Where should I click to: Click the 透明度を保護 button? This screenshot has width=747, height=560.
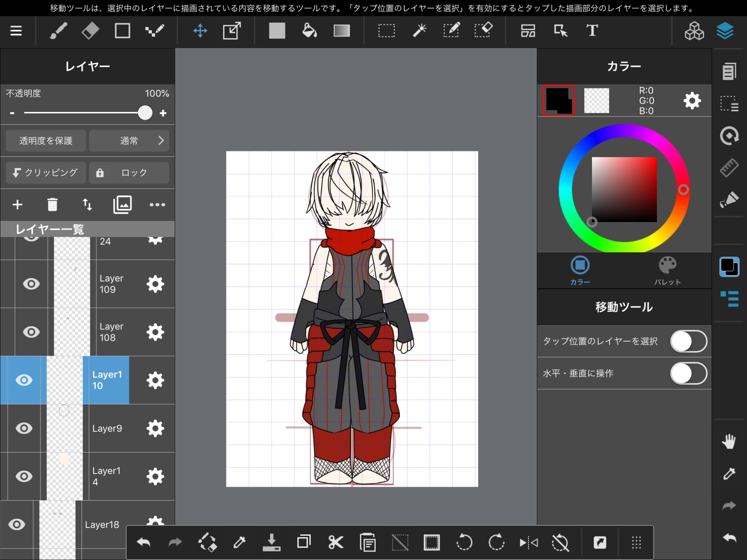pyautogui.click(x=46, y=141)
